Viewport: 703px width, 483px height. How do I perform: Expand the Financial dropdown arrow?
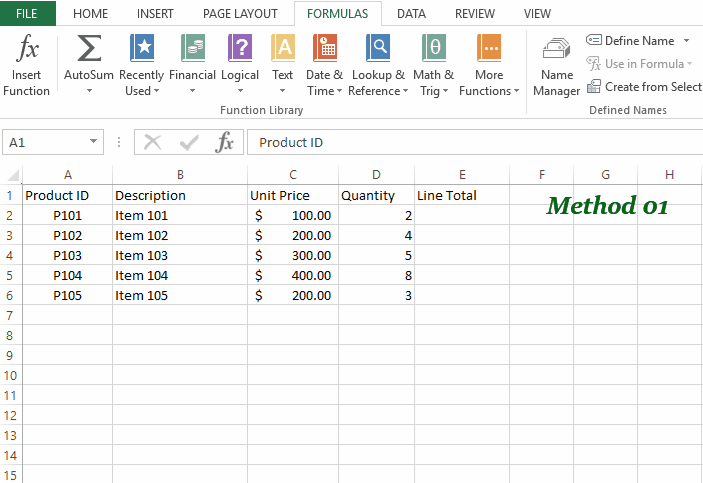pos(192,91)
